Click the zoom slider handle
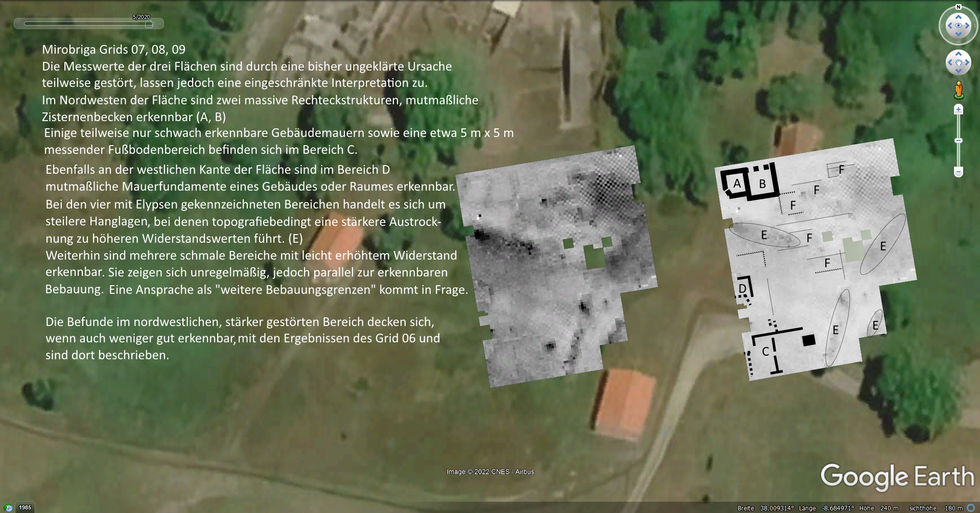This screenshot has height=513, width=980. [x=959, y=141]
